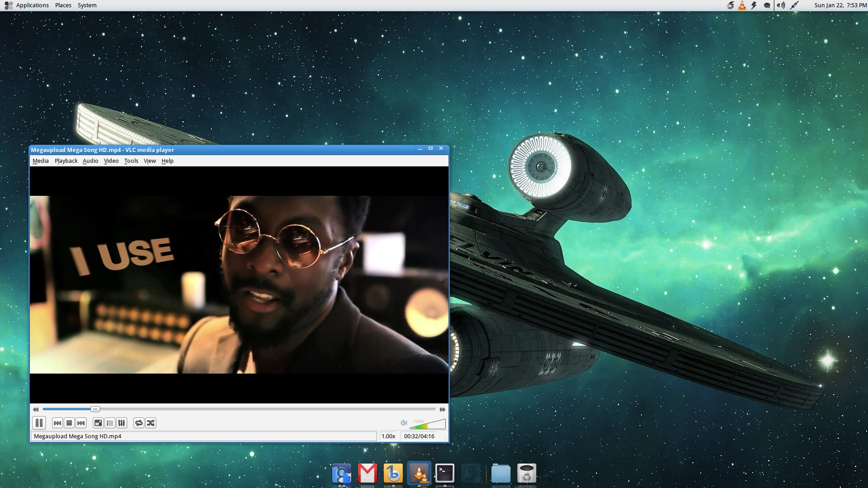Viewport: 868px width, 488px height.
Task: Click the VLC cone tray icon
Action: 742,5
